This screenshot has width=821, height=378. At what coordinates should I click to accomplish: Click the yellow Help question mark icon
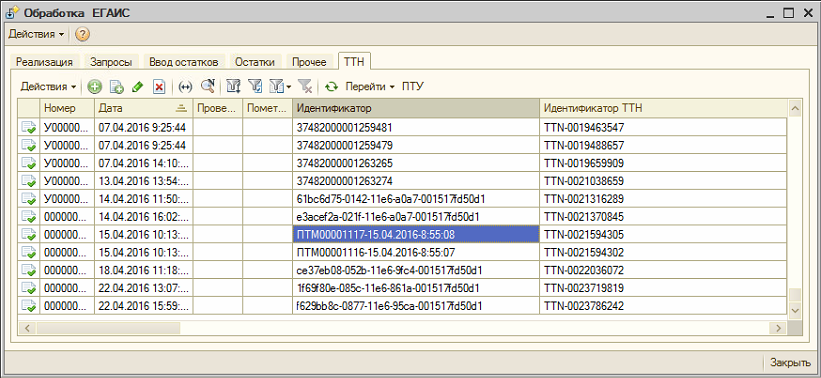coord(82,35)
